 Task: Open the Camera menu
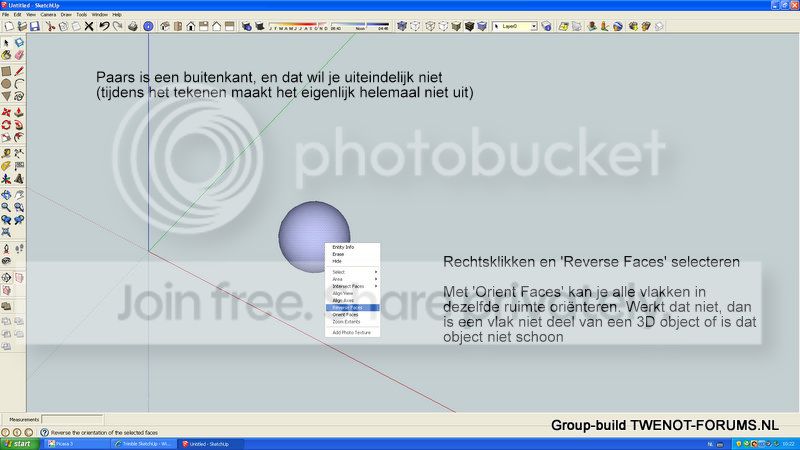point(48,15)
